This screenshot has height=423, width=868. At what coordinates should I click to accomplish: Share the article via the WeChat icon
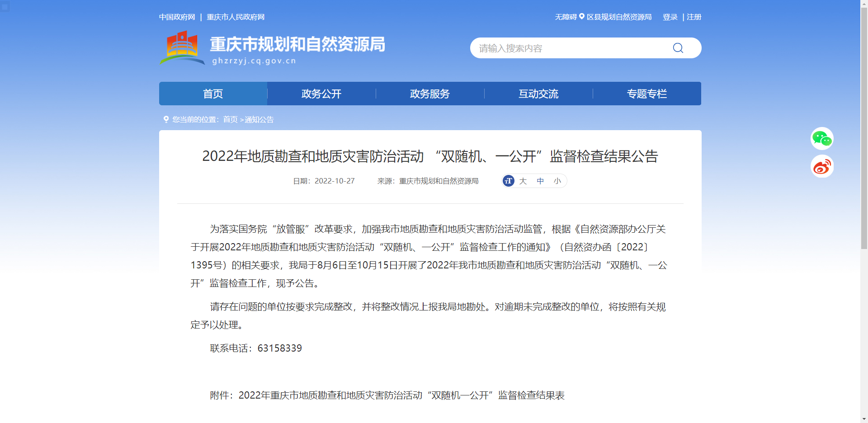click(x=822, y=138)
